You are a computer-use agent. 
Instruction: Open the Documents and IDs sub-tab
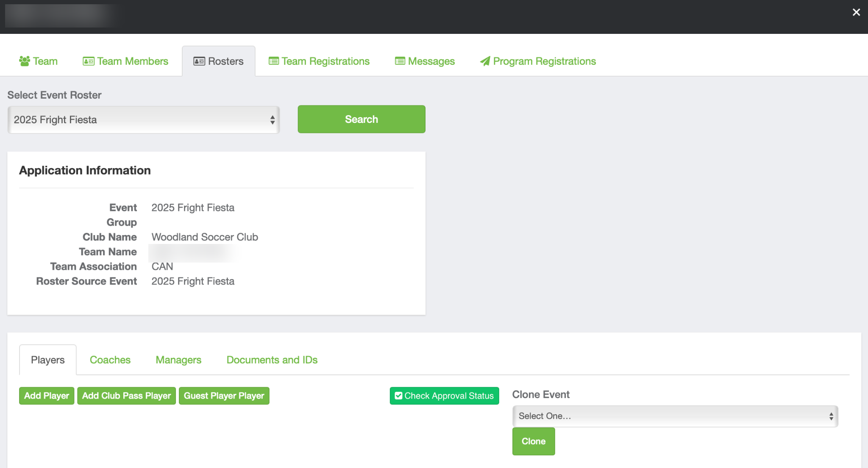point(272,360)
